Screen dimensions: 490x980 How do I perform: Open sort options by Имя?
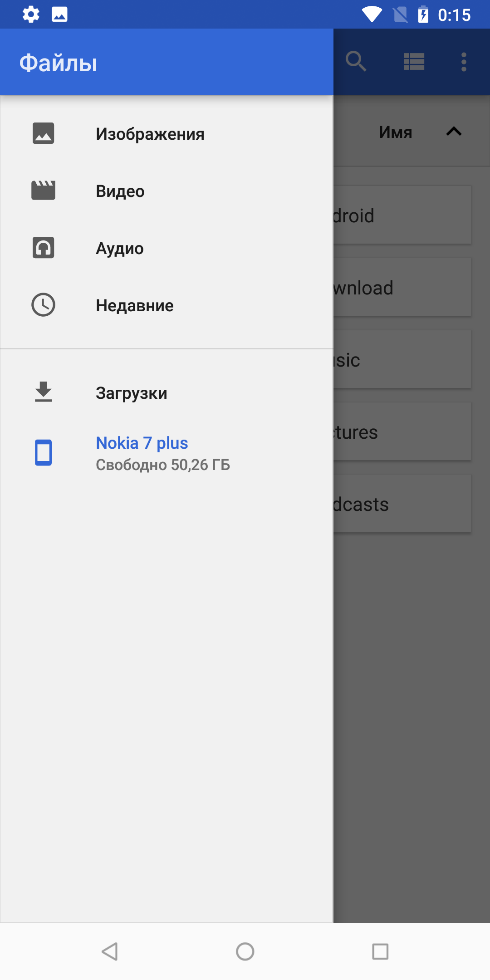396,132
